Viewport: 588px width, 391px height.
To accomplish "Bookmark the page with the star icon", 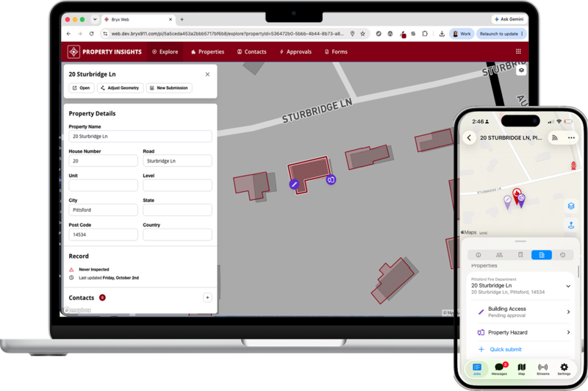I will point(362,34).
